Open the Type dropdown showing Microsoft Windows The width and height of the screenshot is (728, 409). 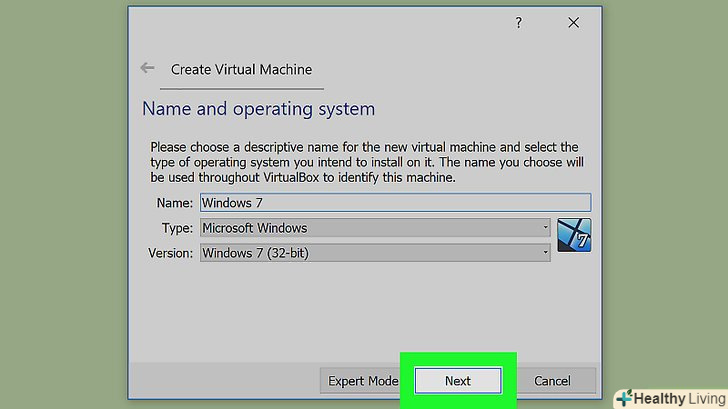point(375,228)
